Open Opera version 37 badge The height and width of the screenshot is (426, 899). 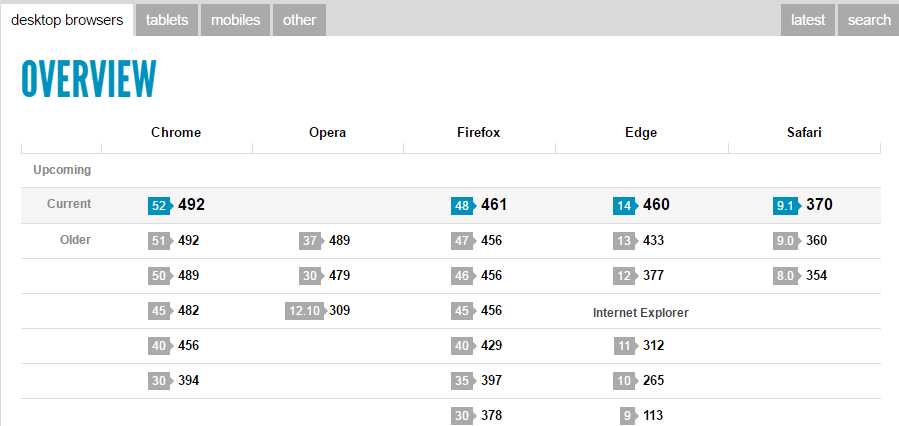tap(311, 241)
